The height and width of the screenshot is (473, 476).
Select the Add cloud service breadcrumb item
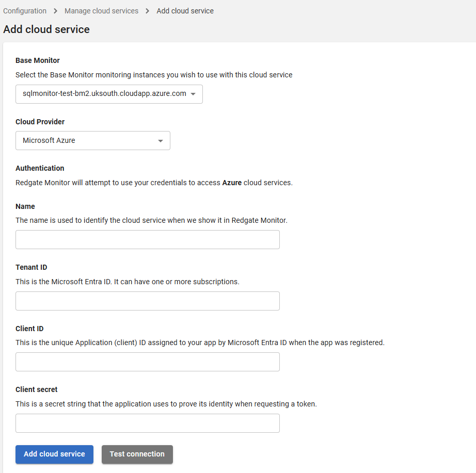coord(185,11)
